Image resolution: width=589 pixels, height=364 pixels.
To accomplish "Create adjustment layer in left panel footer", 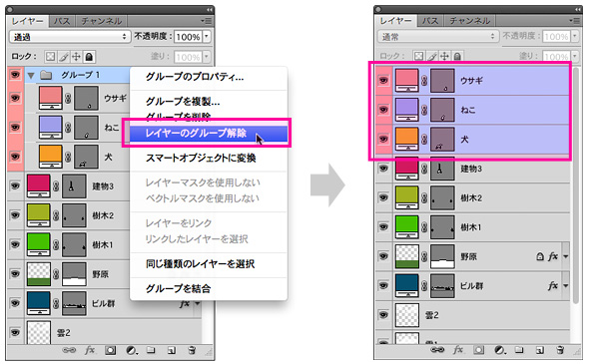I will (131, 350).
